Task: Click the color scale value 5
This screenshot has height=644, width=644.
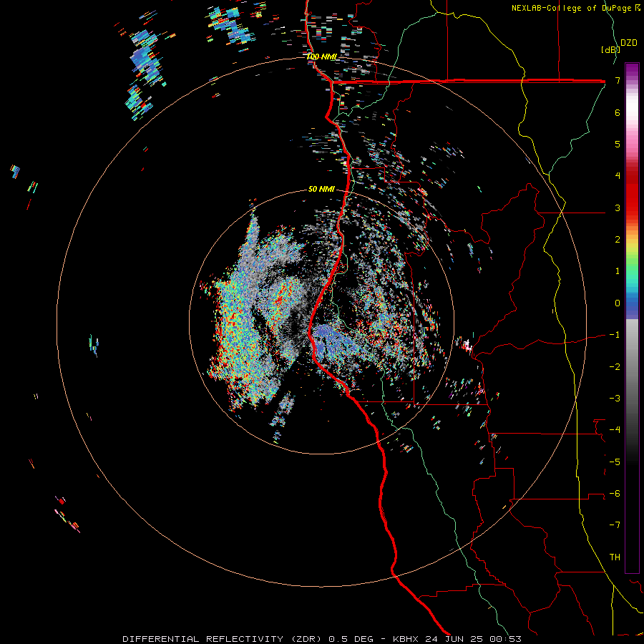Action: tap(618, 144)
